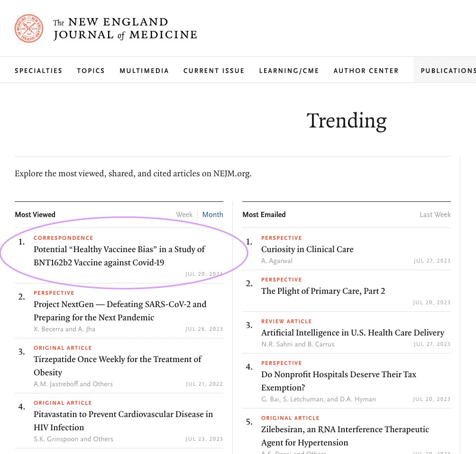This screenshot has height=454, width=476.
Task: Open the Author Center
Action: pyautogui.click(x=366, y=71)
